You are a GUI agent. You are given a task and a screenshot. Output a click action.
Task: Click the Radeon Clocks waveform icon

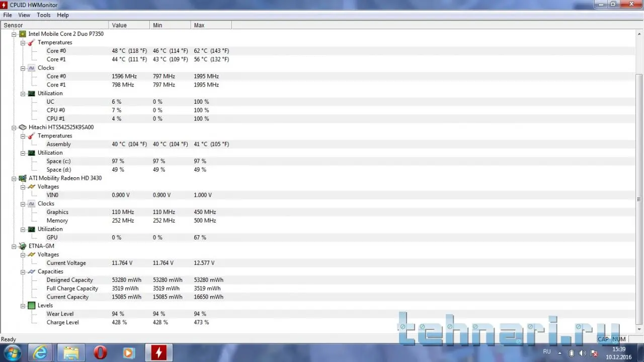pos(32,204)
